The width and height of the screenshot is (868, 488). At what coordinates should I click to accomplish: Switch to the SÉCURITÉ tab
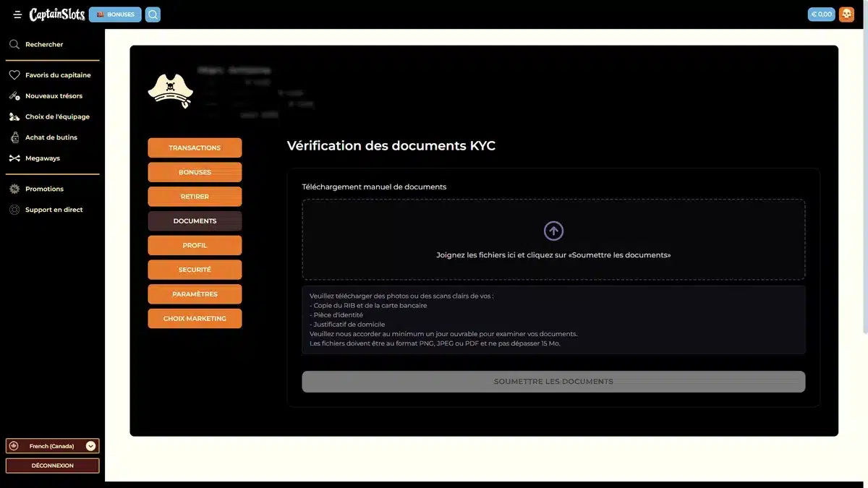click(195, 269)
